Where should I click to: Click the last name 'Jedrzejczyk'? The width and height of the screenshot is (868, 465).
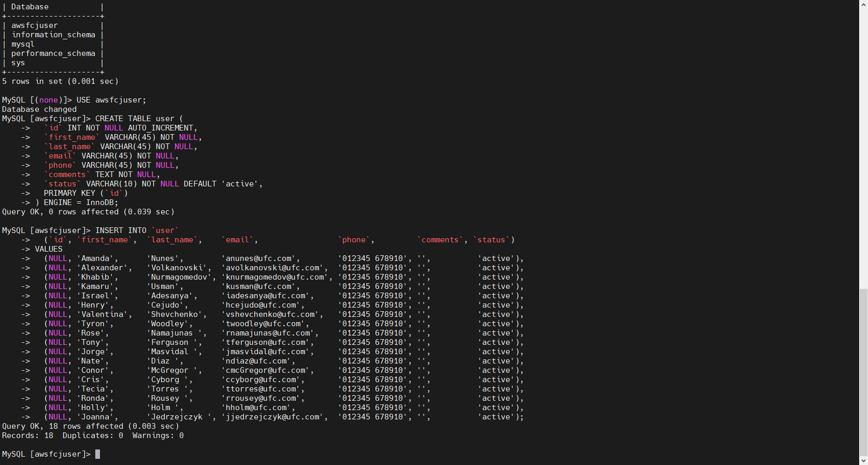pos(177,417)
